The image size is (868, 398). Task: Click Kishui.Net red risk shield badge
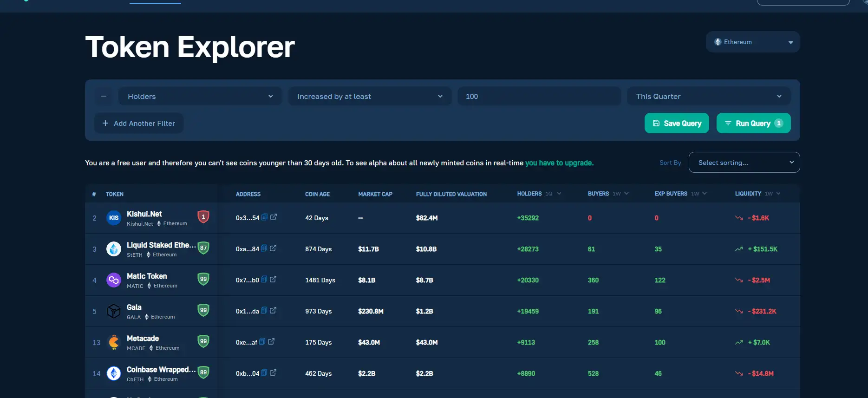203,217
